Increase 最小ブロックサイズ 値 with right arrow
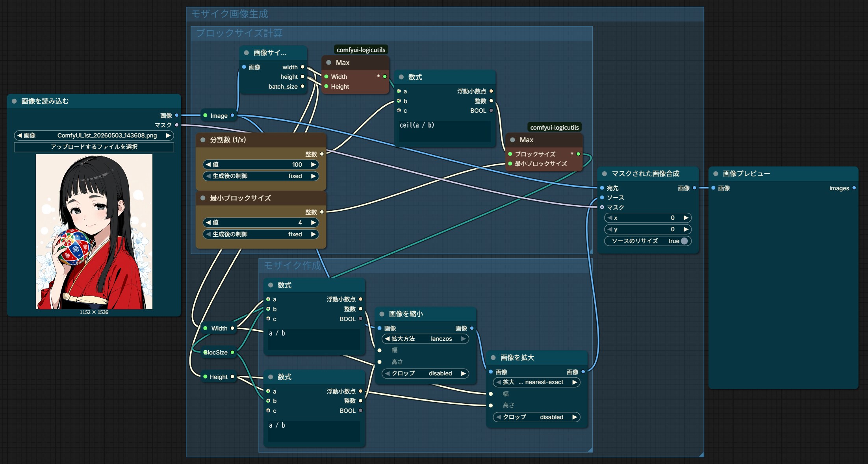868x464 pixels. (x=313, y=223)
